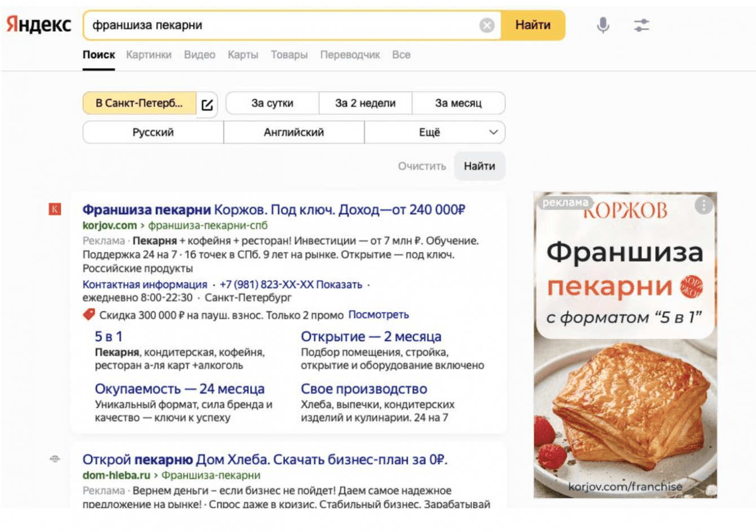
Task: Enable the "Русский" language filter
Action: tap(153, 133)
